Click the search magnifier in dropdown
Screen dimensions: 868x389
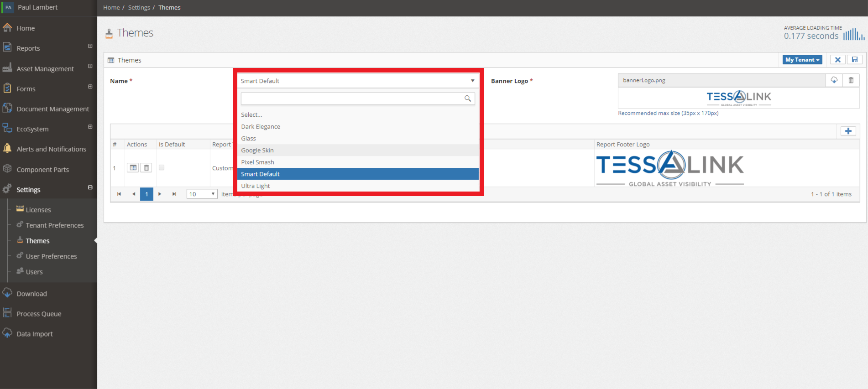468,99
